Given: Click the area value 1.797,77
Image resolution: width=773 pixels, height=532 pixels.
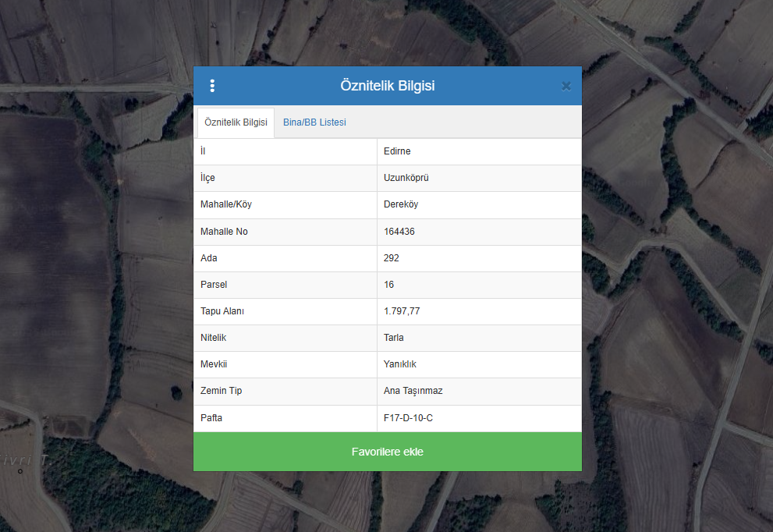Looking at the screenshot, I should pyautogui.click(x=402, y=311).
